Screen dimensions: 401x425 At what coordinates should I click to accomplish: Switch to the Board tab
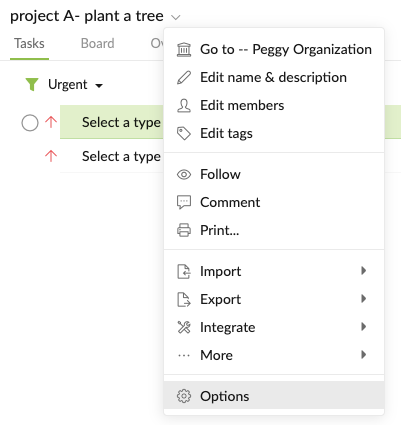[98, 44]
